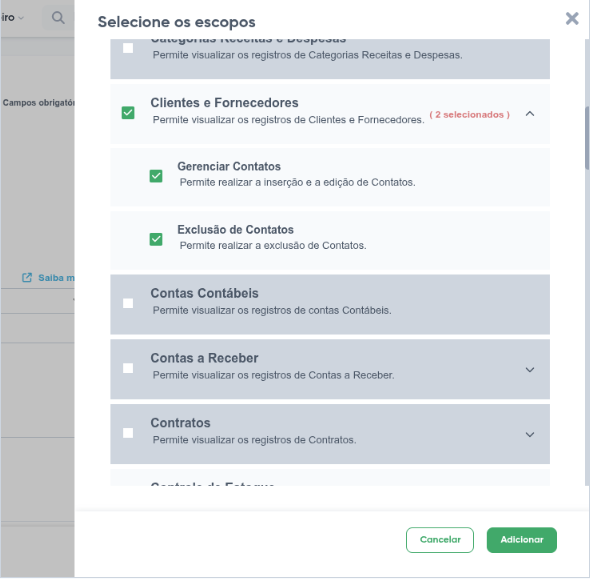Screen dimensions: 590x579
Task: Check the Contas a Receber checkbox
Action: click(128, 368)
